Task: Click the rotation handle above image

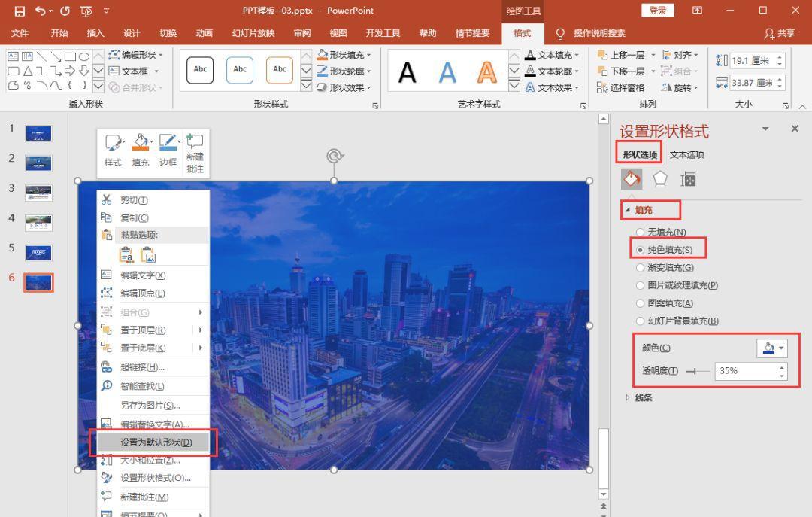Action: coord(334,156)
